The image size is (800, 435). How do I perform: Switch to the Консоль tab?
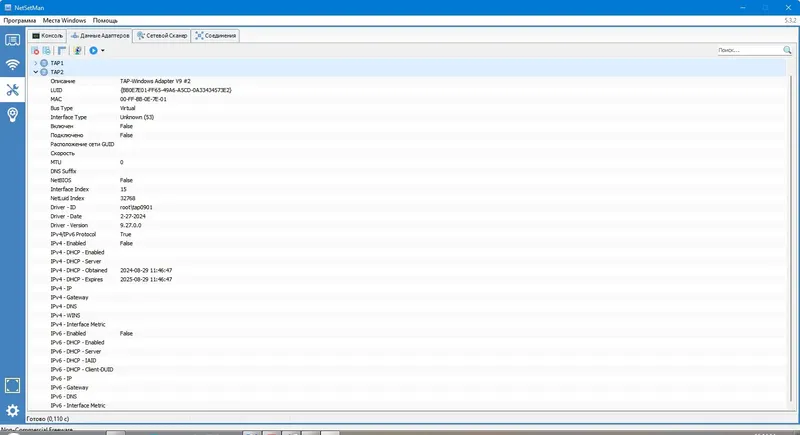tap(47, 36)
